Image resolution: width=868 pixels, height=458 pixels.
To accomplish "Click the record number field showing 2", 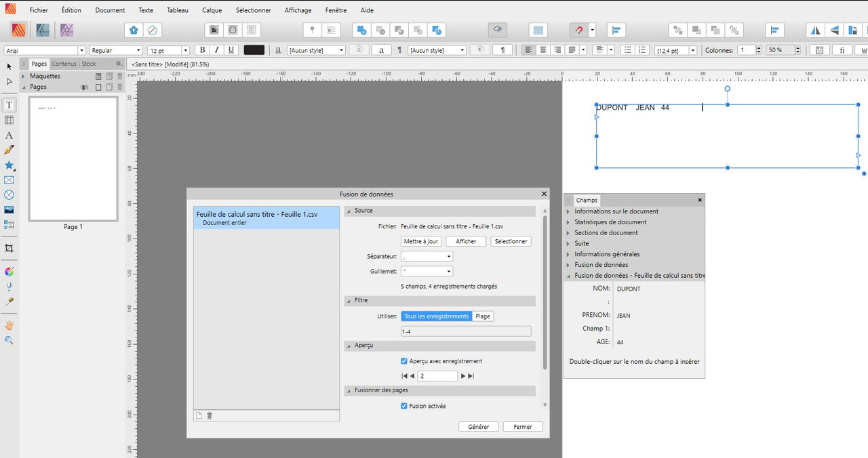I will click(x=437, y=376).
